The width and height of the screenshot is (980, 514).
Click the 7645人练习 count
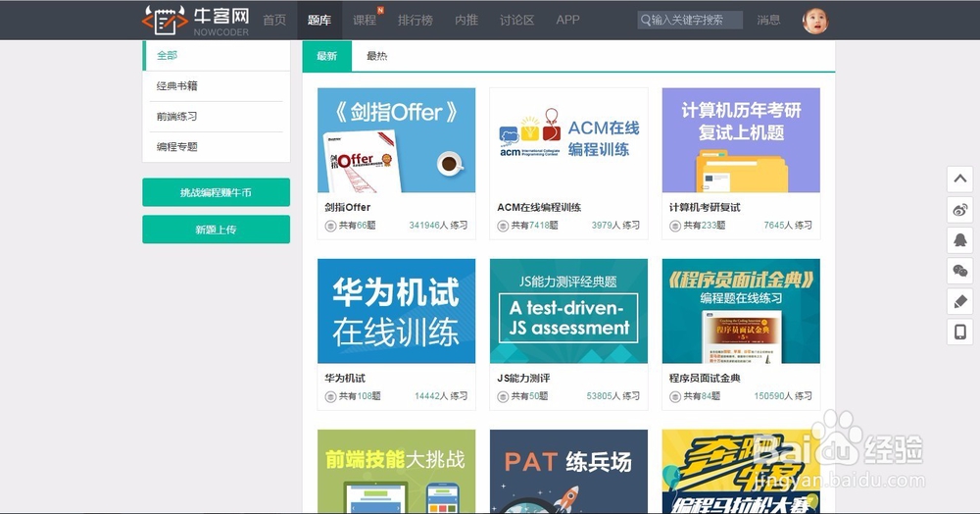click(788, 226)
